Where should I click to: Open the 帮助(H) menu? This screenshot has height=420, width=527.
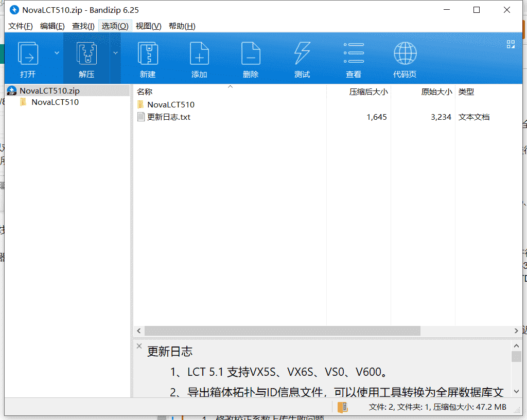[182, 26]
